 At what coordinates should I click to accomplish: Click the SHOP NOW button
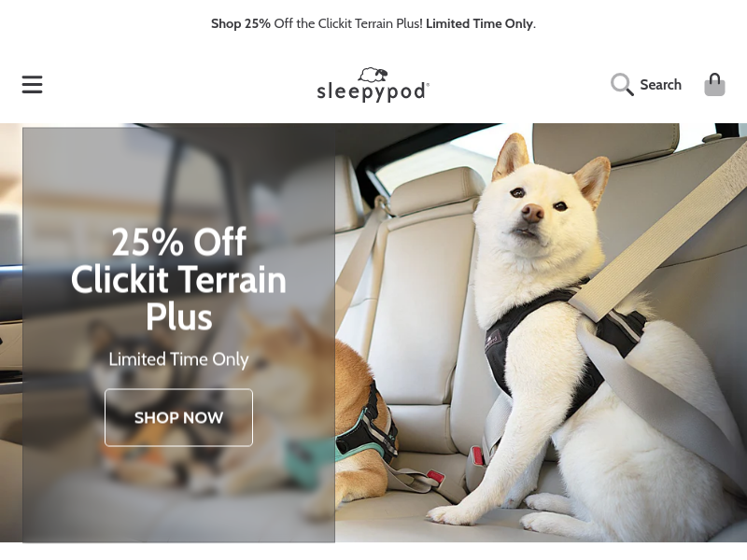[178, 417]
